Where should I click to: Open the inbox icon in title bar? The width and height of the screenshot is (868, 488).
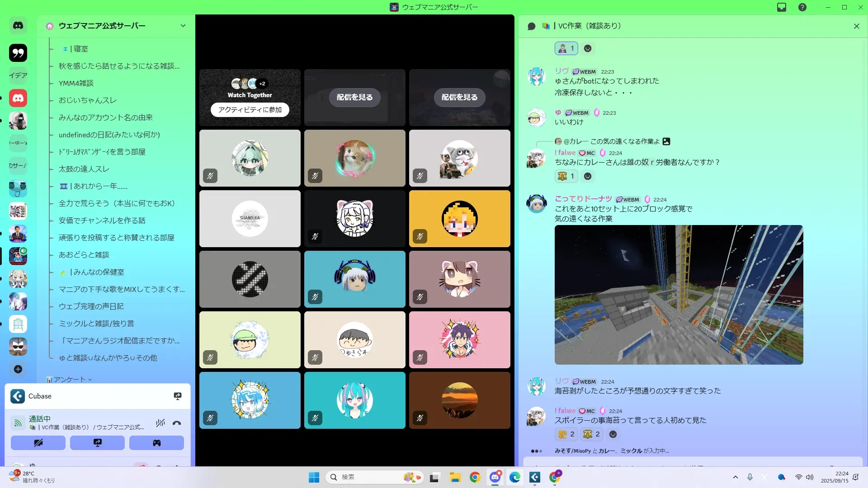point(782,7)
